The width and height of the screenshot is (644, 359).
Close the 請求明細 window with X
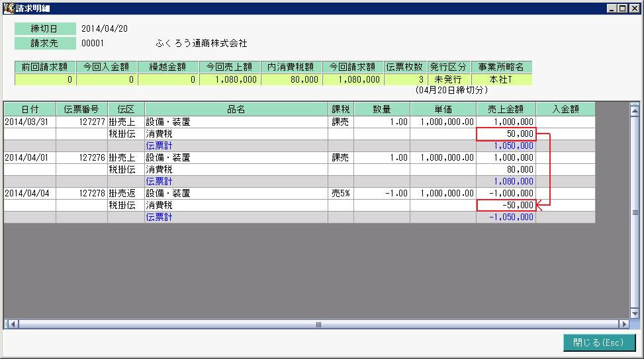[634, 8]
